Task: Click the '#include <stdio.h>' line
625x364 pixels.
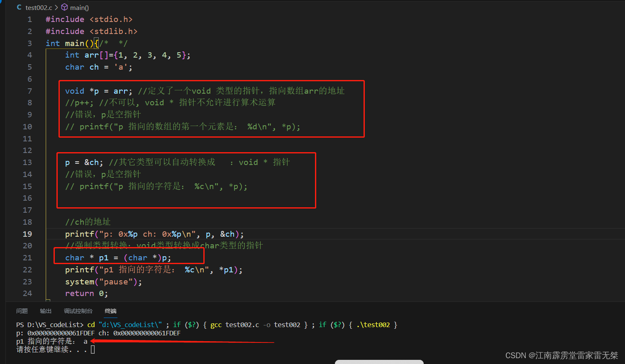Action: pos(89,19)
